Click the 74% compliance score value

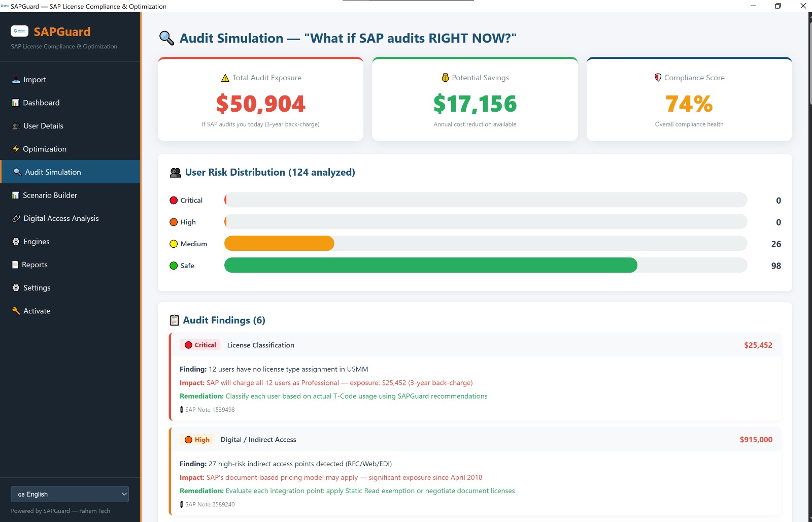point(689,104)
